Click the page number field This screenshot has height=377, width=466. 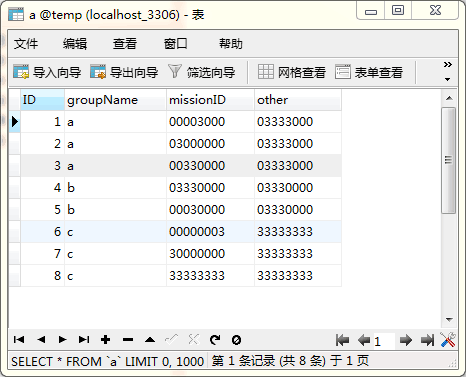pyautogui.click(x=384, y=341)
